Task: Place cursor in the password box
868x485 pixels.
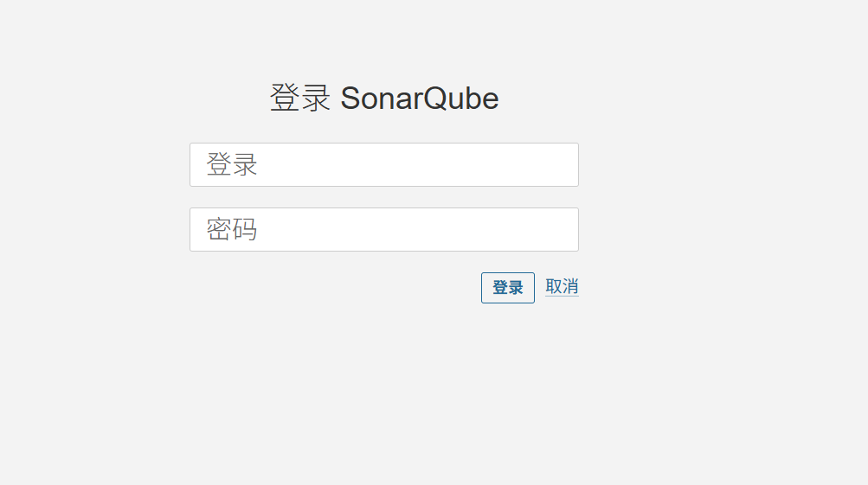Action: coord(383,229)
